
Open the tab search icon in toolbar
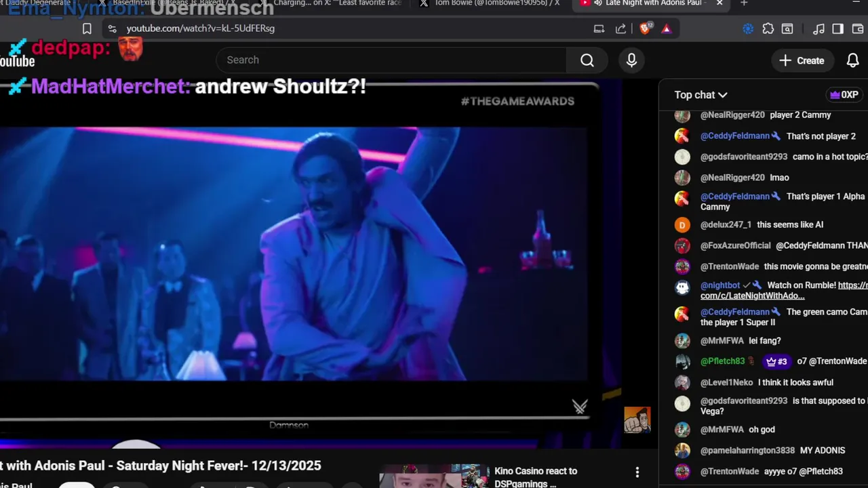click(x=787, y=28)
